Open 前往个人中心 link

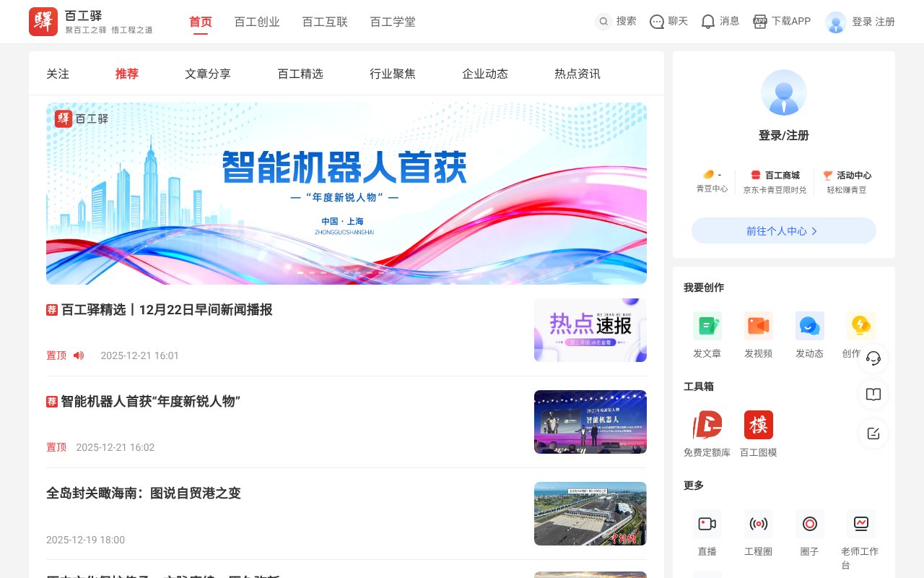point(783,230)
